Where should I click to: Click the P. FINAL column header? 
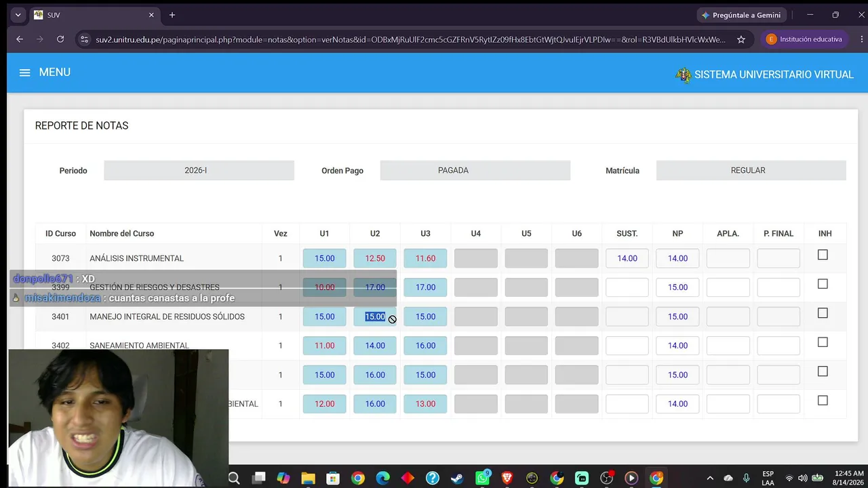778,233
